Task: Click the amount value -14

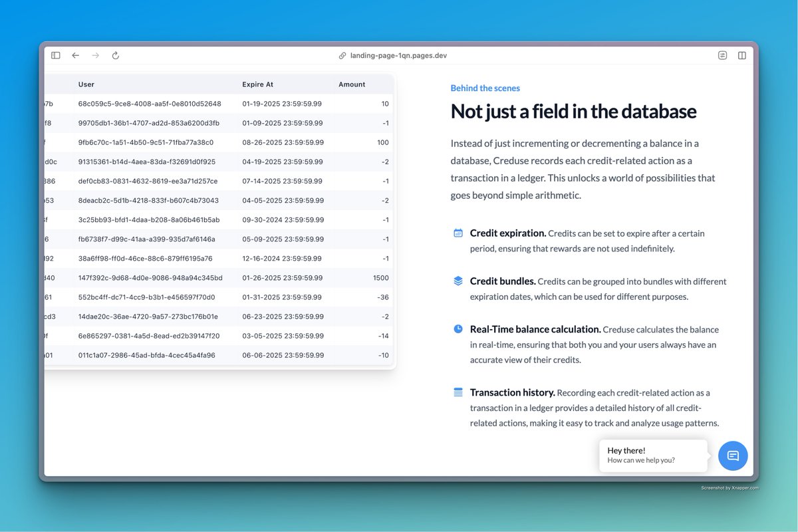Action: pyautogui.click(x=383, y=336)
